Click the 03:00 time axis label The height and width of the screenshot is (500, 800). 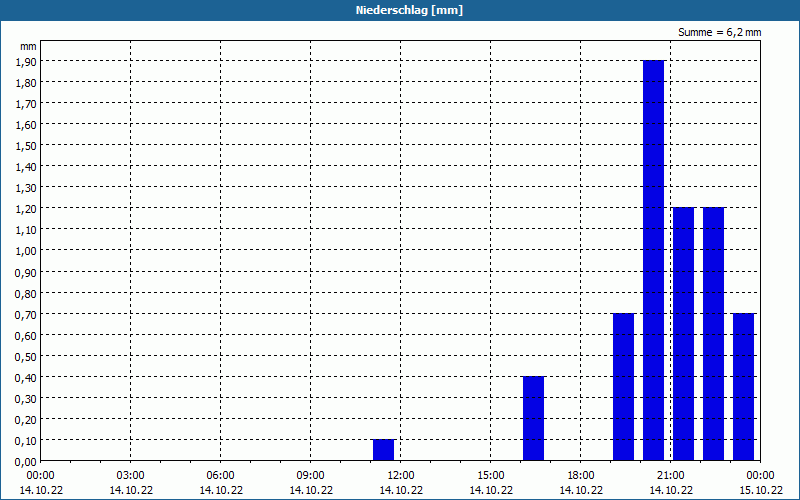pyautogui.click(x=131, y=476)
